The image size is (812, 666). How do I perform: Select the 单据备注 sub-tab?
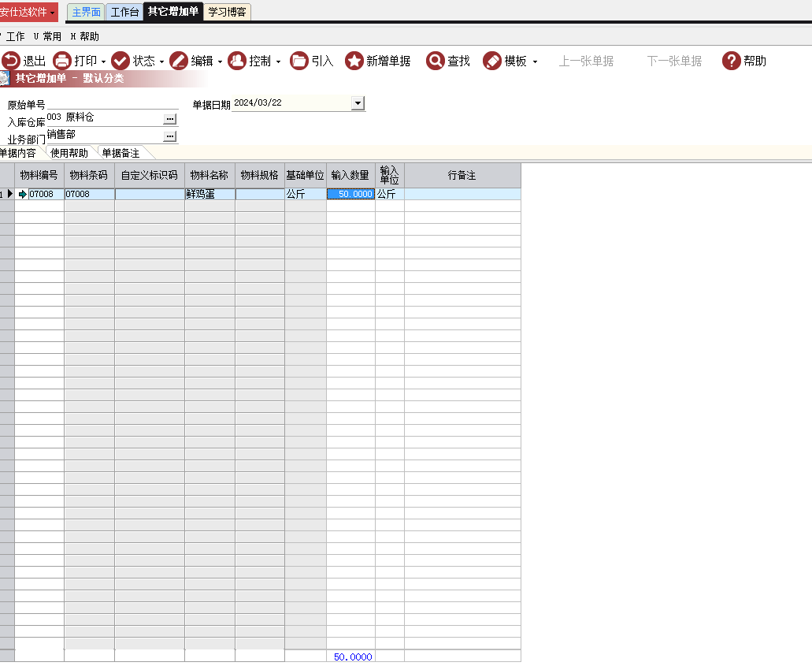click(121, 153)
